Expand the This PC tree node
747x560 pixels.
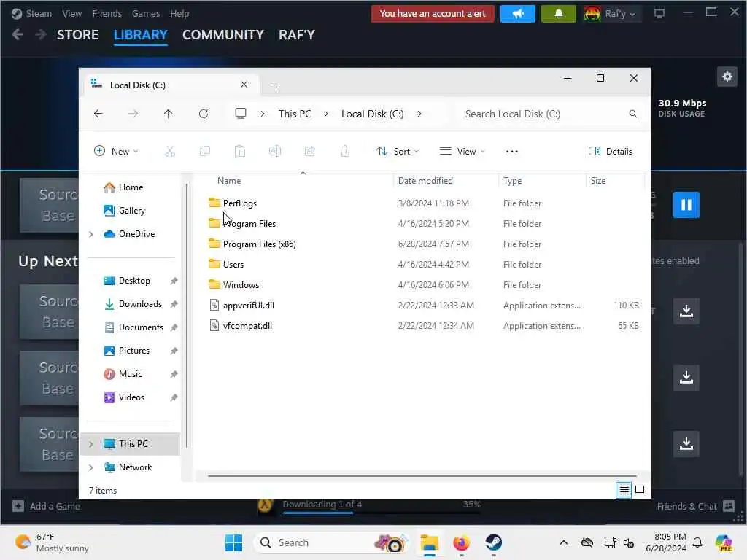click(90, 444)
